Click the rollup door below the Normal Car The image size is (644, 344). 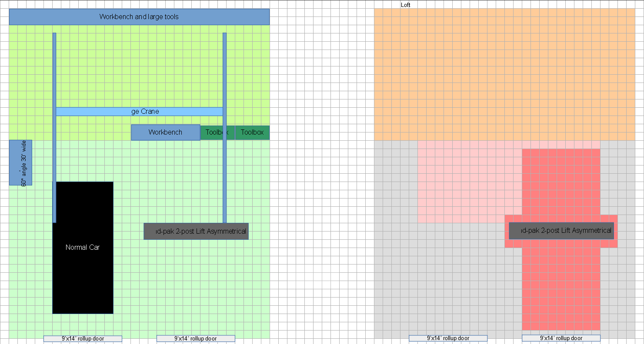click(x=83, y=339)
